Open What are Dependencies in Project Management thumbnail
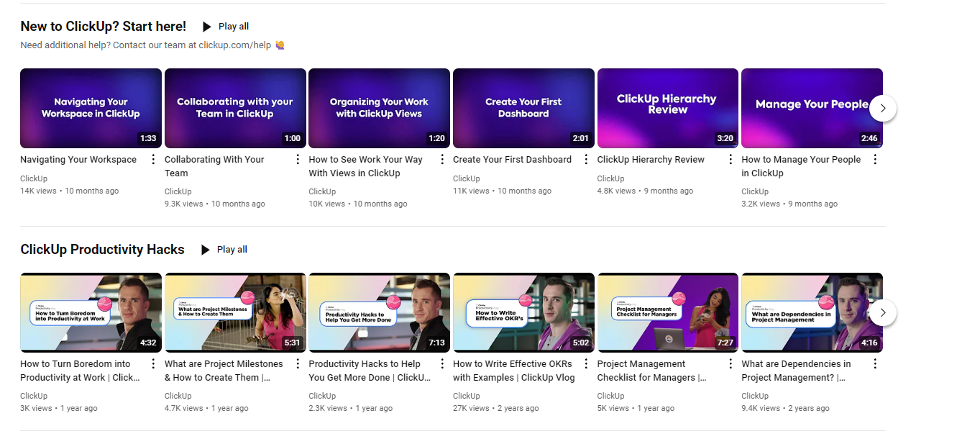The height and width of the screenshot is (444, 980). tap(812, 312)
